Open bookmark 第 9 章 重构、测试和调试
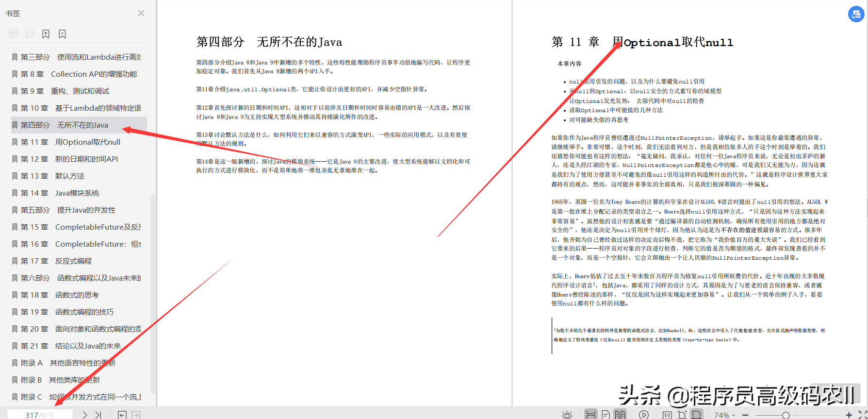 coord(79,91)
